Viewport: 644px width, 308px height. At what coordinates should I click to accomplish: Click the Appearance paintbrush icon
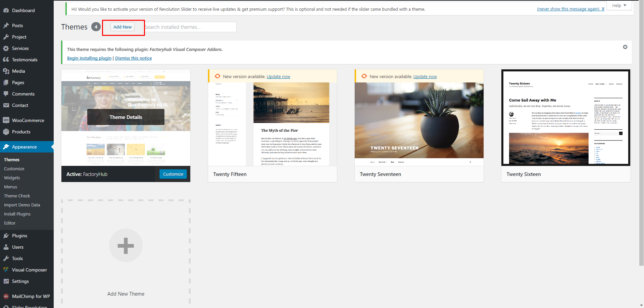[6, 147]
